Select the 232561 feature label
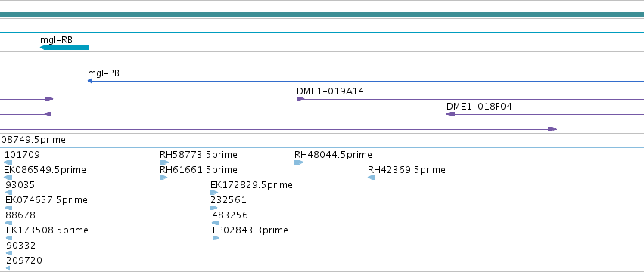644x272 pixels. click(229, 200)
